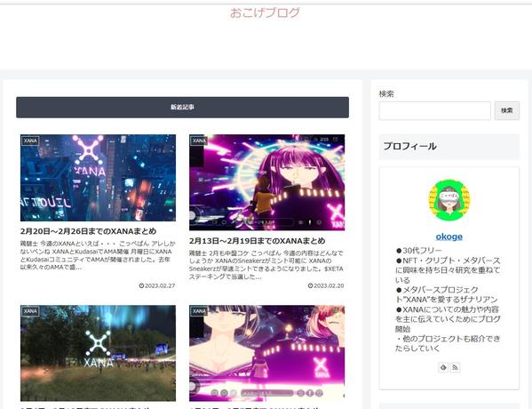Click XANA category tag on the aurora field thumbnail
Image resolution: width=532 pixels, height=409 pixels.
(30, 311)
